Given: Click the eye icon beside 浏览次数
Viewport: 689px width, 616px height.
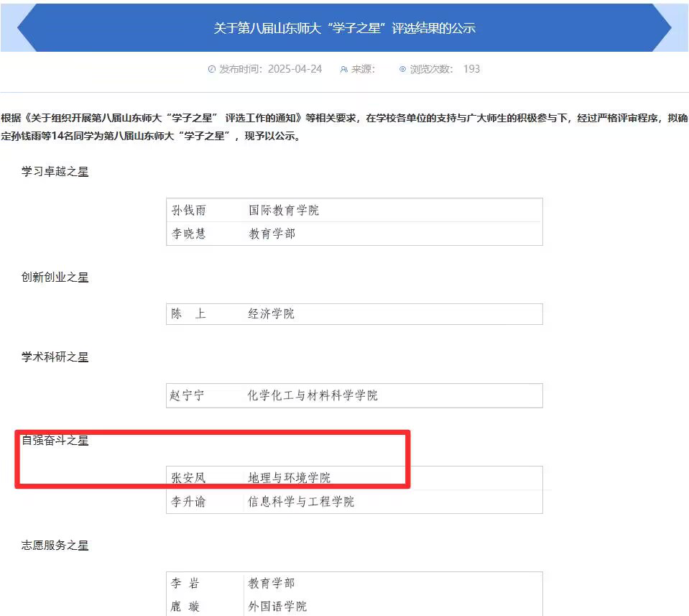Looking at the screenshot, I should pyautogui.click(x=402, y=70).
